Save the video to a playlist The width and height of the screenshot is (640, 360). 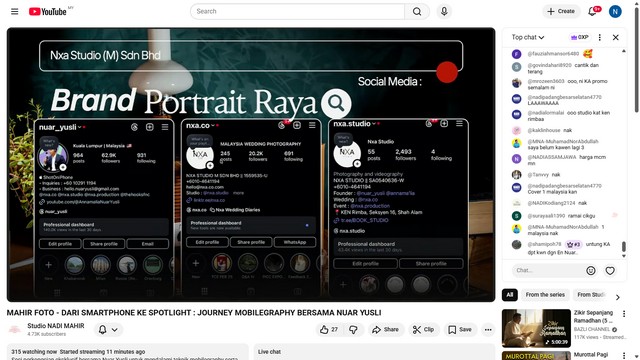tap(460, 329)
